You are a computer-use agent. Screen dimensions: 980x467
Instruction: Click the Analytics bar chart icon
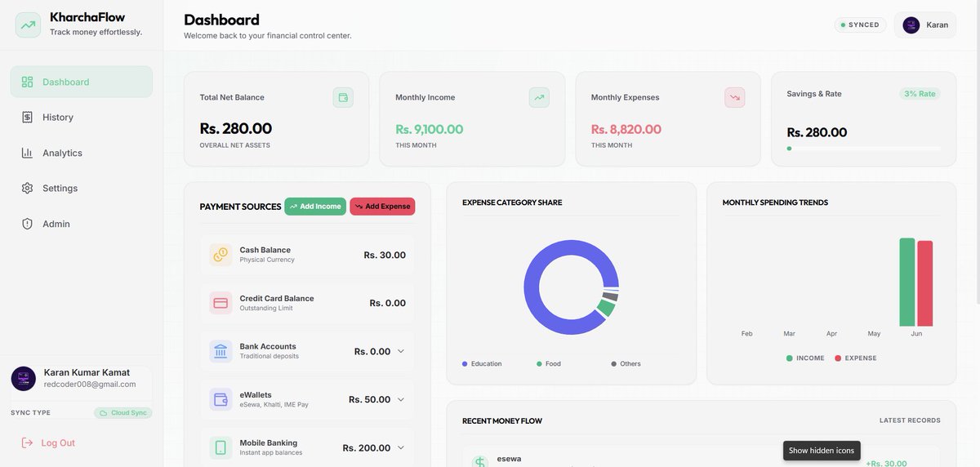(27, 153)
